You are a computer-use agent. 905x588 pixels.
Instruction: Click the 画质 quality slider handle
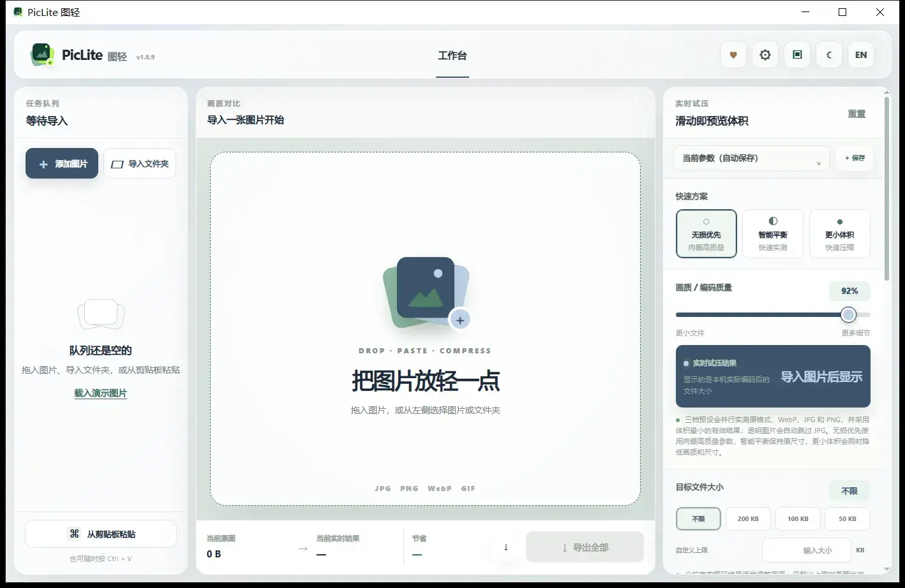tap(848, 314)
